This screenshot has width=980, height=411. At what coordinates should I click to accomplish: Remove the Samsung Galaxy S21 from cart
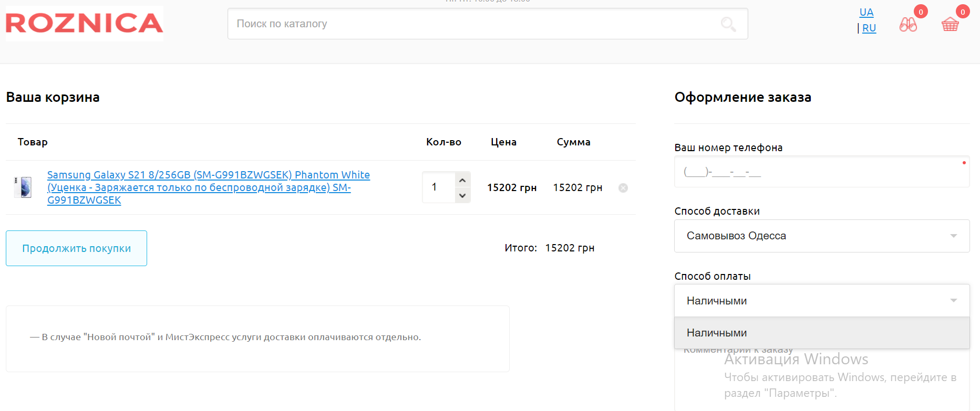click(623, 188)
